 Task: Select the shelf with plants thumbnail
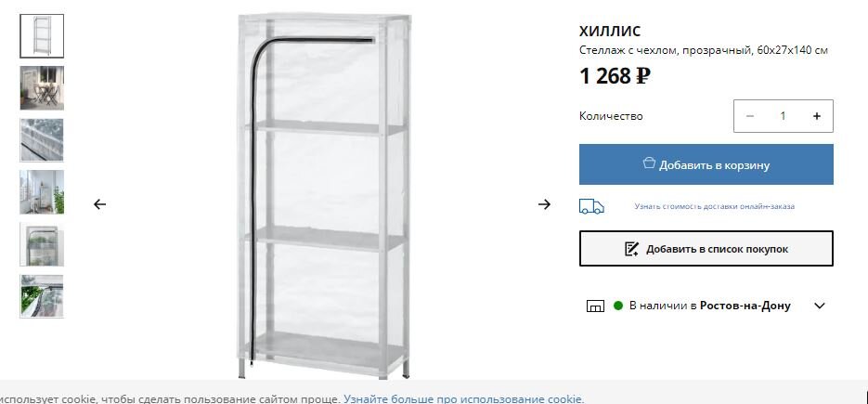[x=42, y=244]
